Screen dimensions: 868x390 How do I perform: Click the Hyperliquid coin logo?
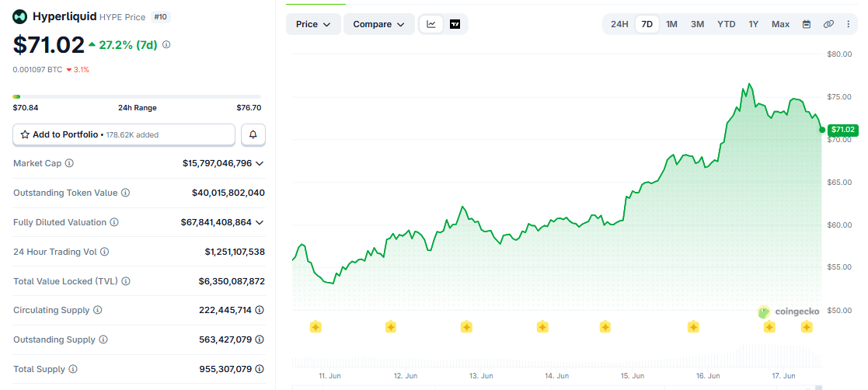click(x=20, y=17)
